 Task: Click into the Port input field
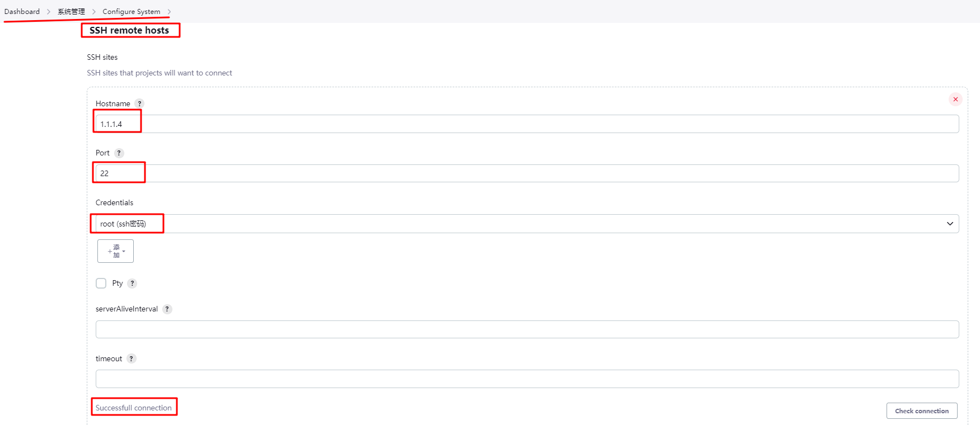(x=526, y=173)
